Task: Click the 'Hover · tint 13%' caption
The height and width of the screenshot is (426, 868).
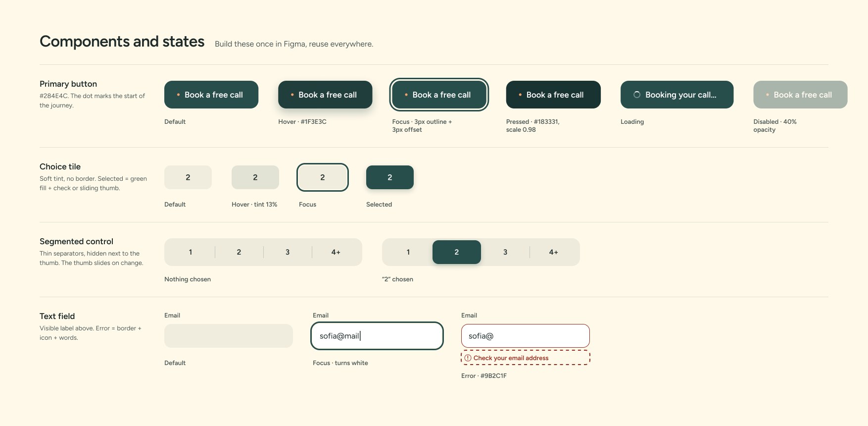Action: pos(254,204)
